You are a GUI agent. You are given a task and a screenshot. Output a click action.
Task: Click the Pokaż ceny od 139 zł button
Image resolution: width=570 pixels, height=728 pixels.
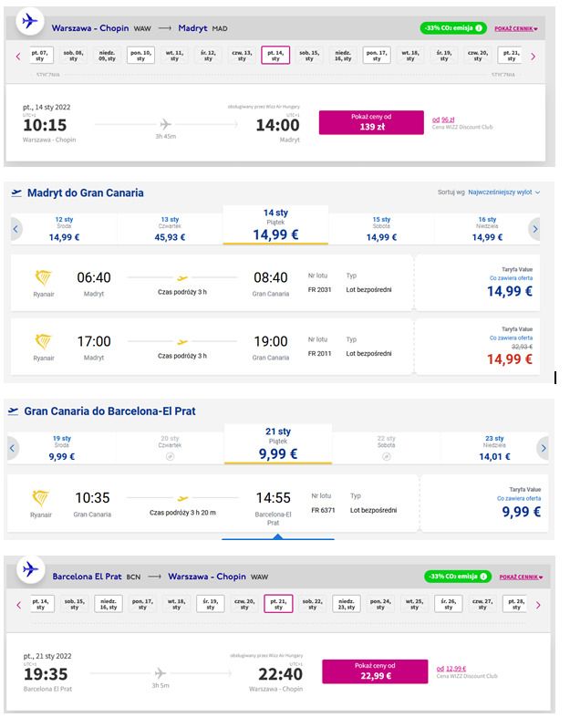click(371, 122)
